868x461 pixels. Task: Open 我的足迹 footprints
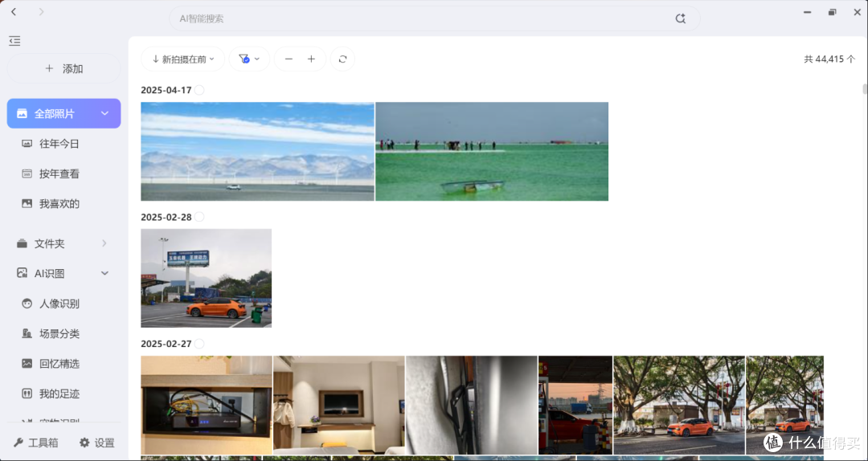(x=63, y=394)
